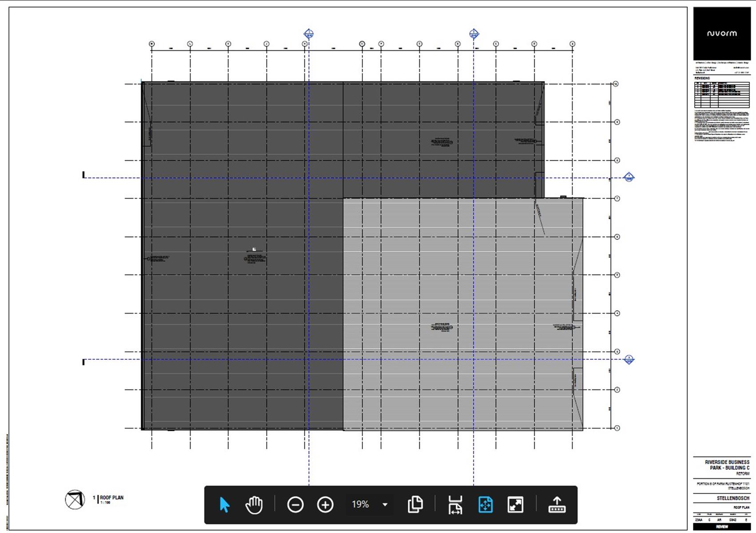Toggle the fit full page view

(x=485, y=505)
